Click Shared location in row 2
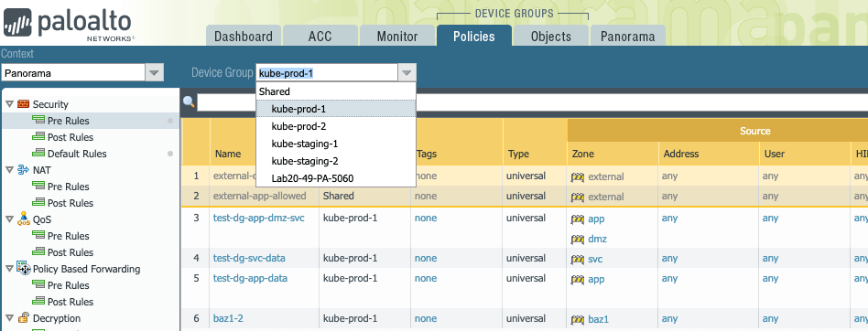The width and height of the screenshot is (868, 331). pos(338,197)
